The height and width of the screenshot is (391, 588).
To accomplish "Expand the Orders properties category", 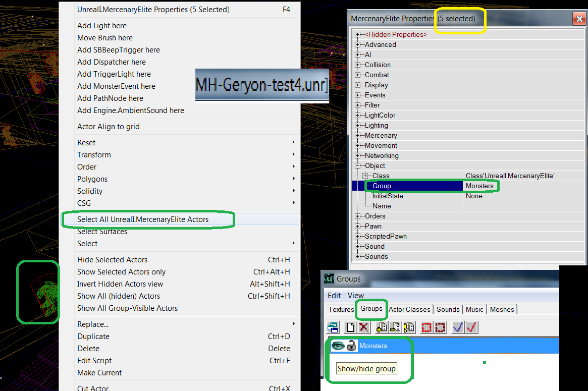I will pos(357,216).
